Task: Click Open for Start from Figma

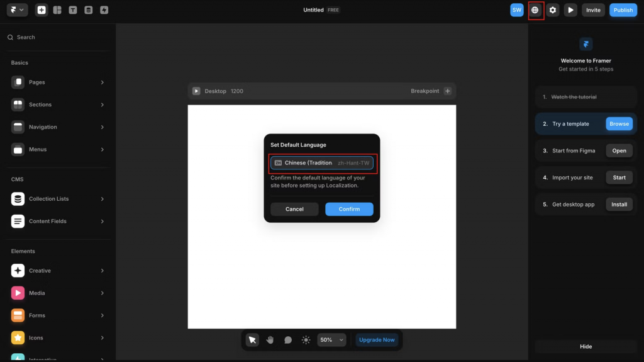Action: point(619,150)
